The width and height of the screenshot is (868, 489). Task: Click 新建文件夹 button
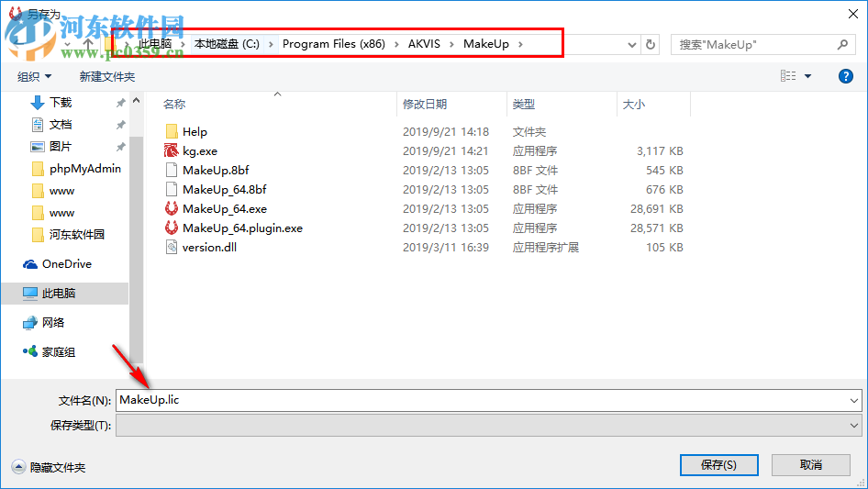(106, 76)
